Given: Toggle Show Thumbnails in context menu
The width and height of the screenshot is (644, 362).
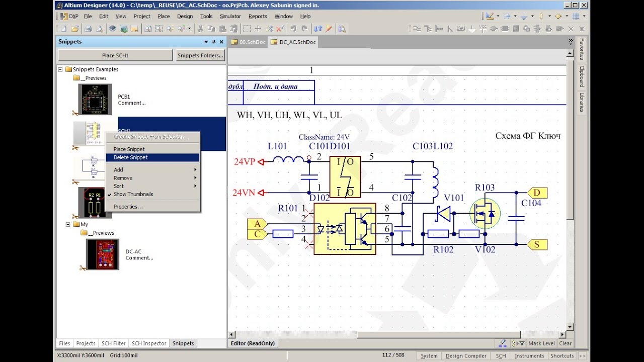Looking at the screenshot, I should coord(133,194).
